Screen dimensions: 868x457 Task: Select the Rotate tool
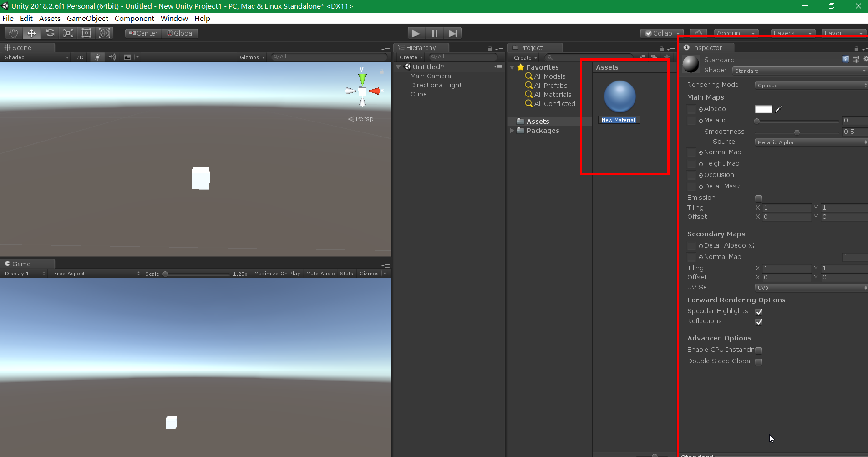[50, 33]
